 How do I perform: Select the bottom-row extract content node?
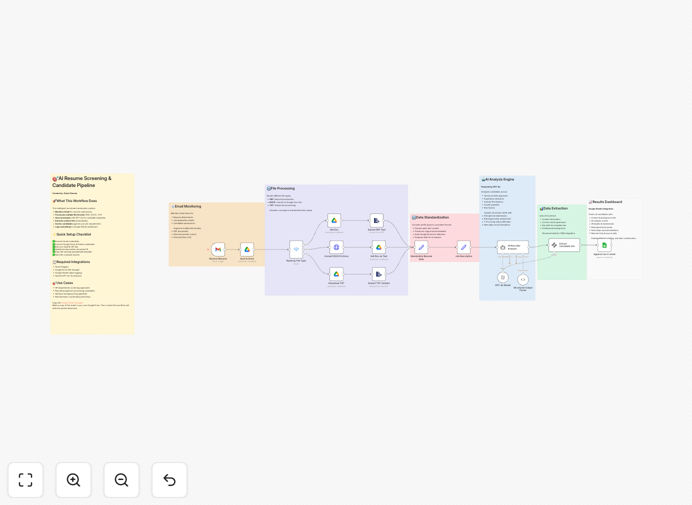click(379, 274)
